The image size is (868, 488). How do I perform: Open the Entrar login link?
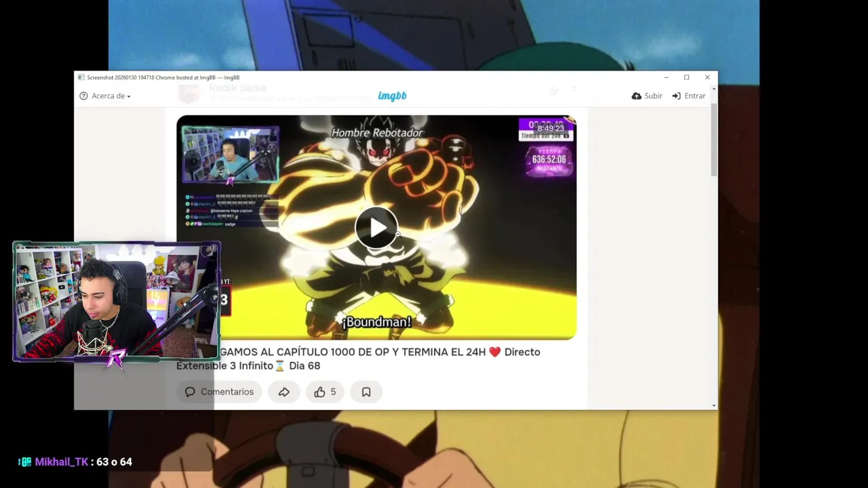[689, 96]
